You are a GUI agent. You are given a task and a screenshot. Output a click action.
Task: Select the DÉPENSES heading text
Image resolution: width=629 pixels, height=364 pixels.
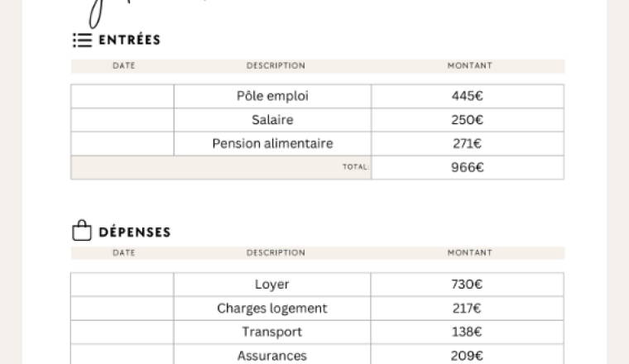135,232
